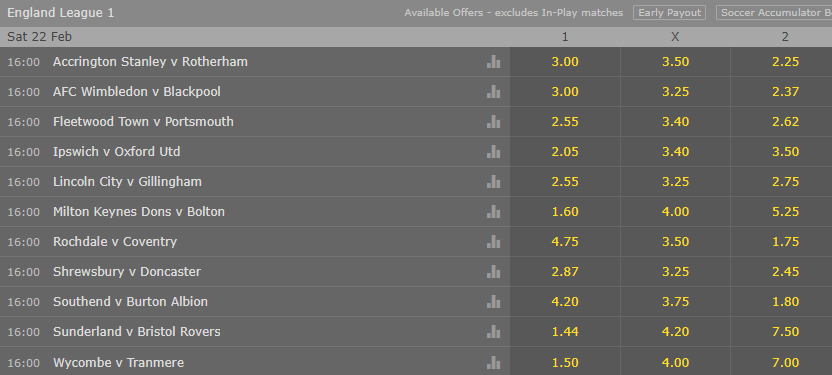
Task: Select draw odds 4.00 for MK Dons v Bolton
Action: click(x=675, y=212)
